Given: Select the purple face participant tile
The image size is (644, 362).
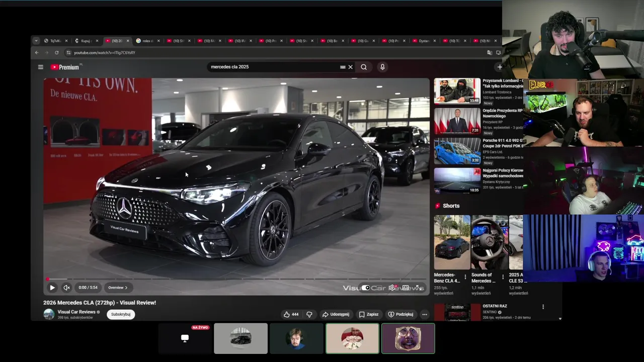Looking at the screenshot, I should [408, 338].
